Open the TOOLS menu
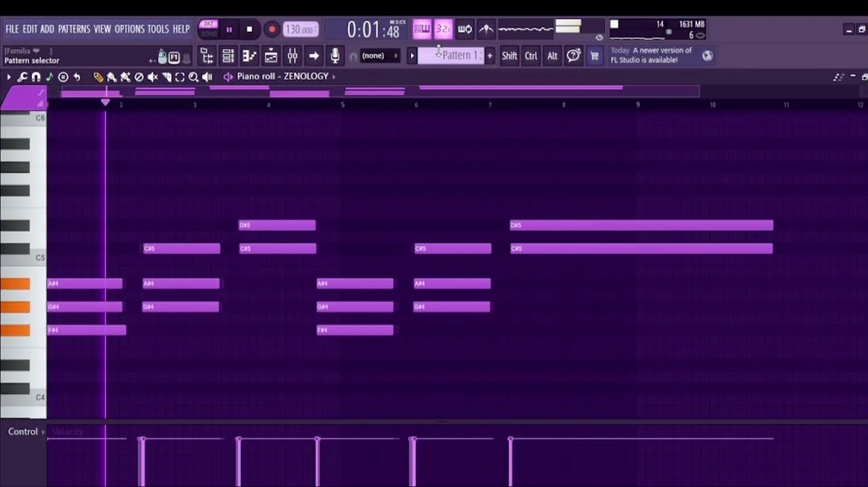868x487 pixels. click(158, 29)
